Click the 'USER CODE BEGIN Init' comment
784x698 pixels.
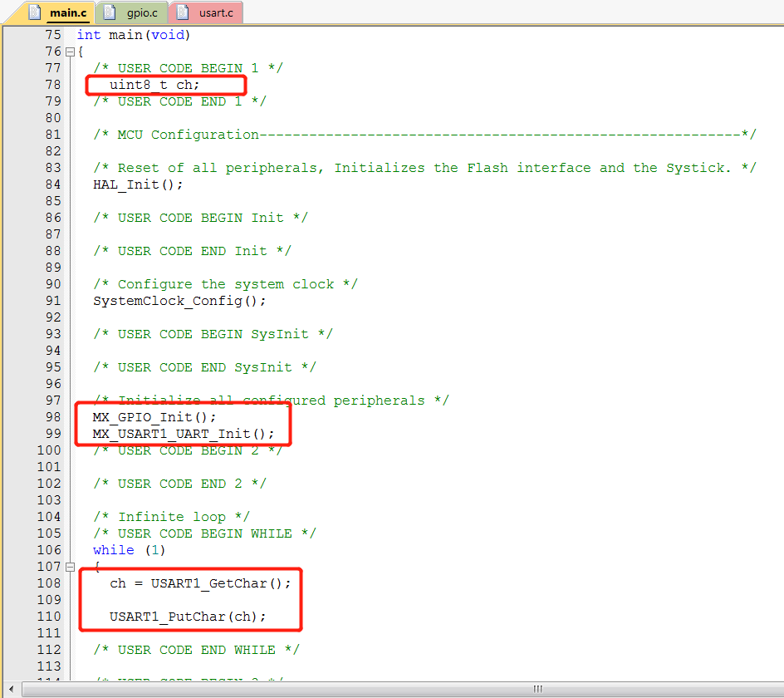point(200,218)
